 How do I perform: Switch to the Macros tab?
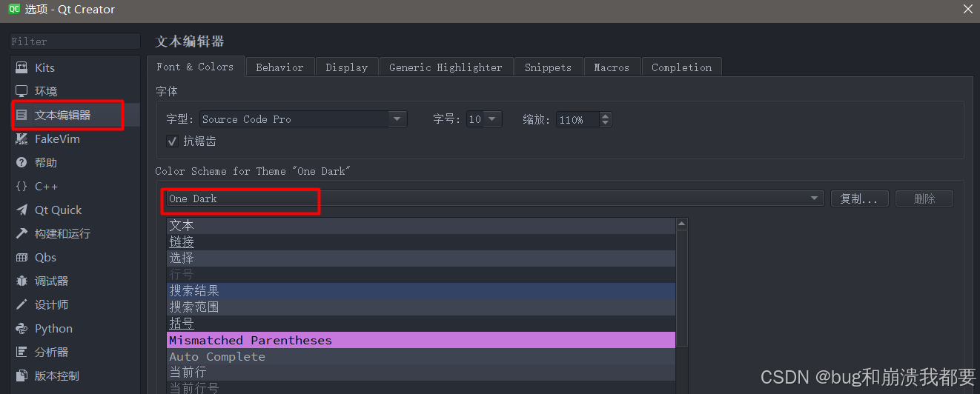pos(612,67)
